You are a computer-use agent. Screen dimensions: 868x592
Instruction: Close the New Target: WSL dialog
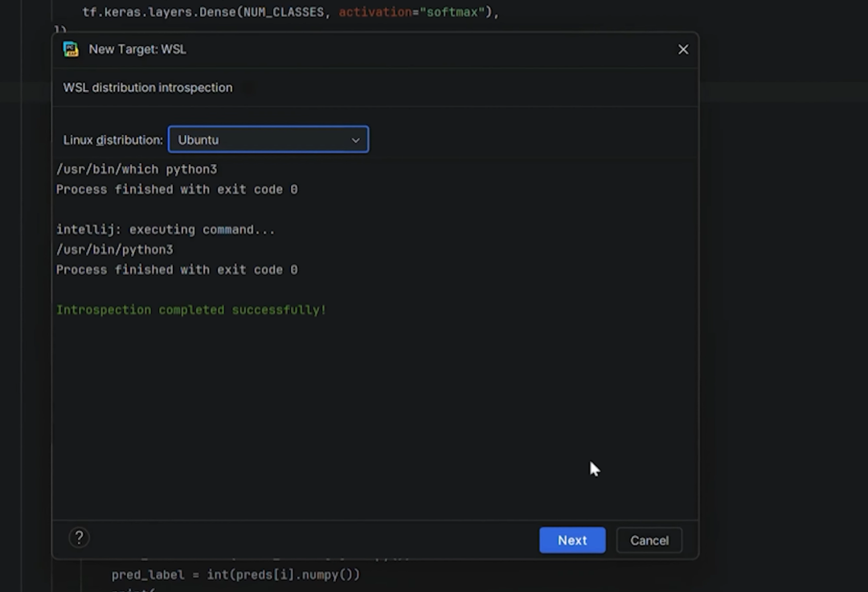click(683, 49)
